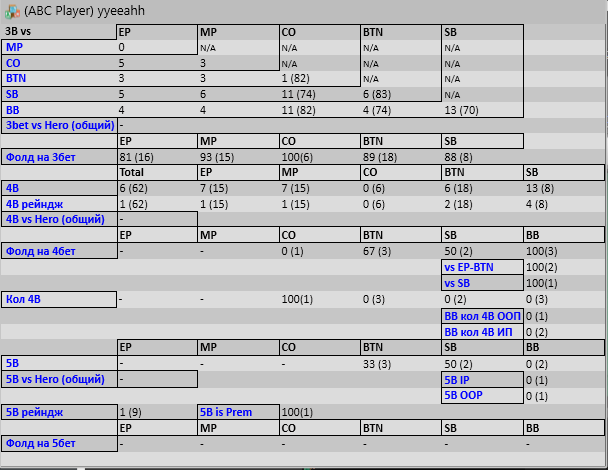Click '5B vs Hero (общий)' label

[55, 379]
